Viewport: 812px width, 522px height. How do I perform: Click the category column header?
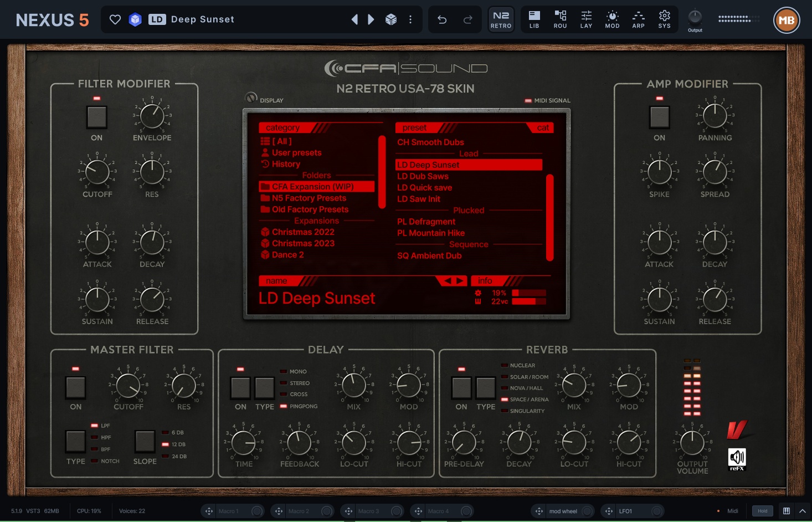pyautogui.click(x=282, y=128)
